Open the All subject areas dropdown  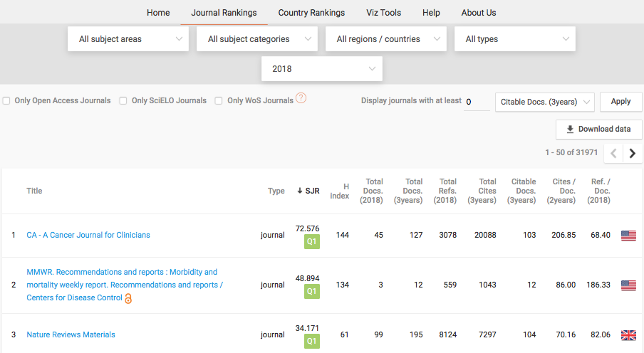128,39
